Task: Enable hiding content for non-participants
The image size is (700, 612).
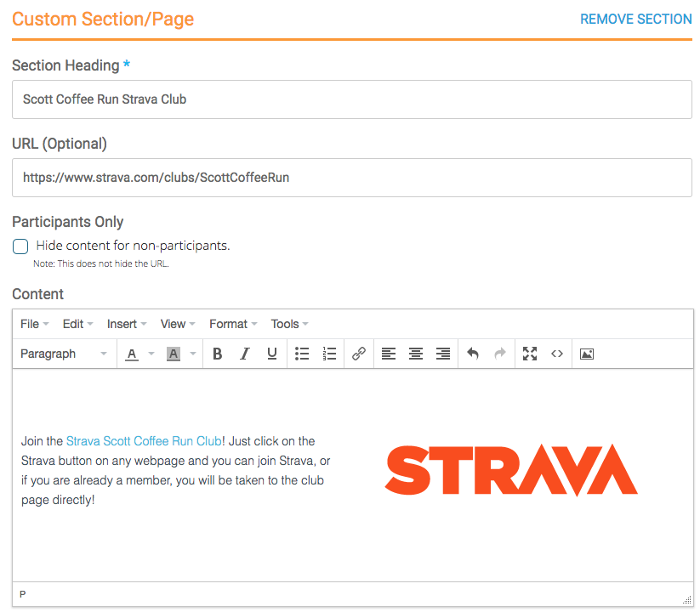Action: pos(20,246)
